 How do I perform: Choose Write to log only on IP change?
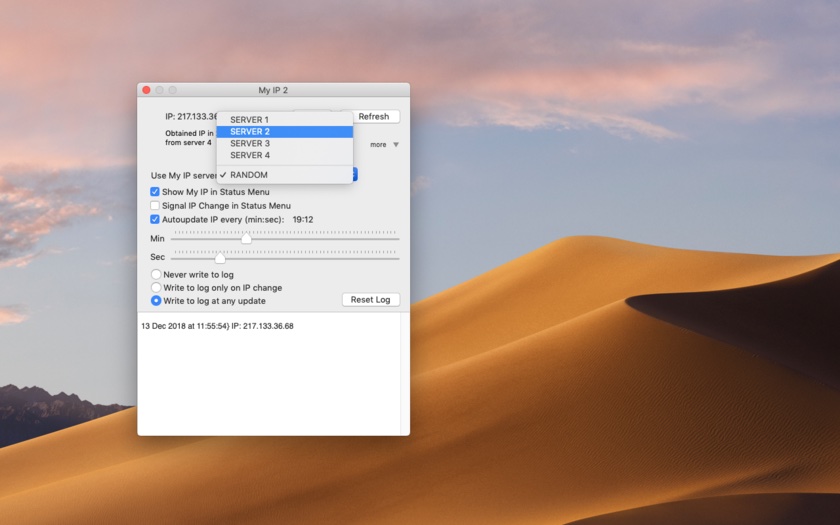coord(156,287)
